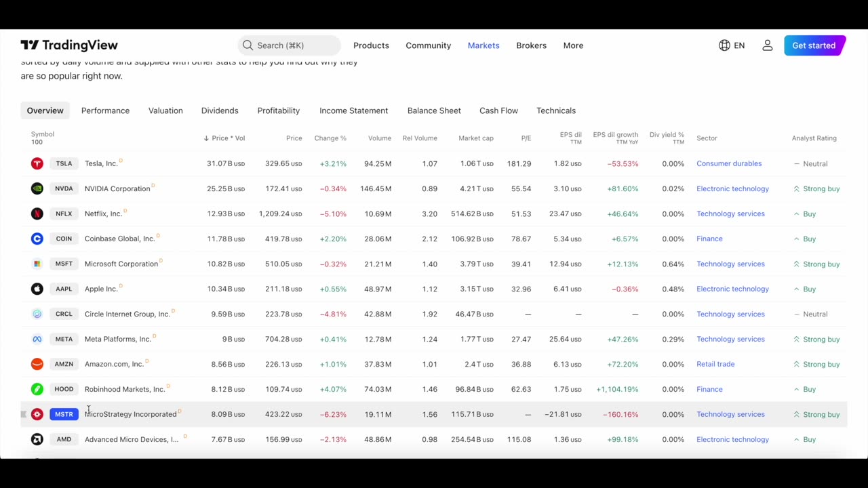The width and height of the screenshot is (868, 488).
Task: Click the 1,209.24 USD price cell
Action: point(280,213)
